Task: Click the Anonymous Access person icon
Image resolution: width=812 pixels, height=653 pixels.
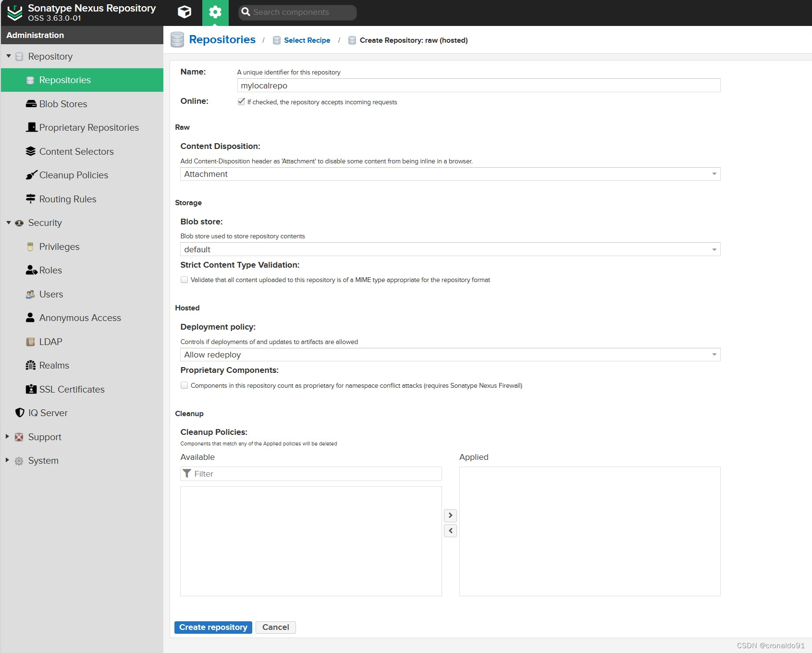Action: point(30,318)
